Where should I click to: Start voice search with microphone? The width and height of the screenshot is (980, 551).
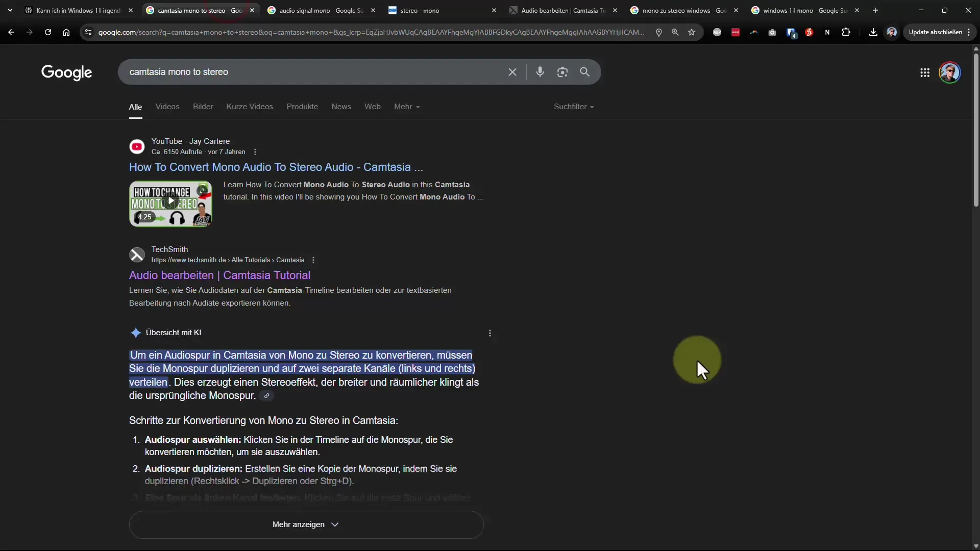(x=540, y=72)
